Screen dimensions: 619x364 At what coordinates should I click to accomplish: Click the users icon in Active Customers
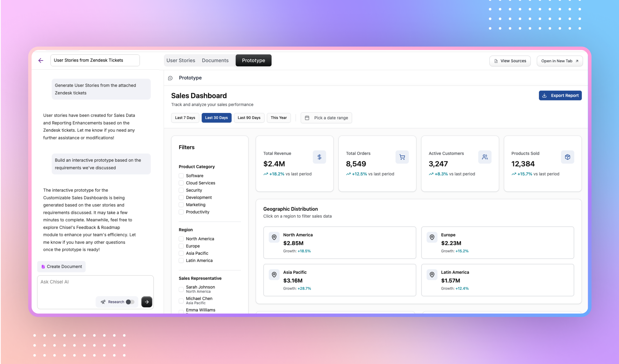point(484,157)
